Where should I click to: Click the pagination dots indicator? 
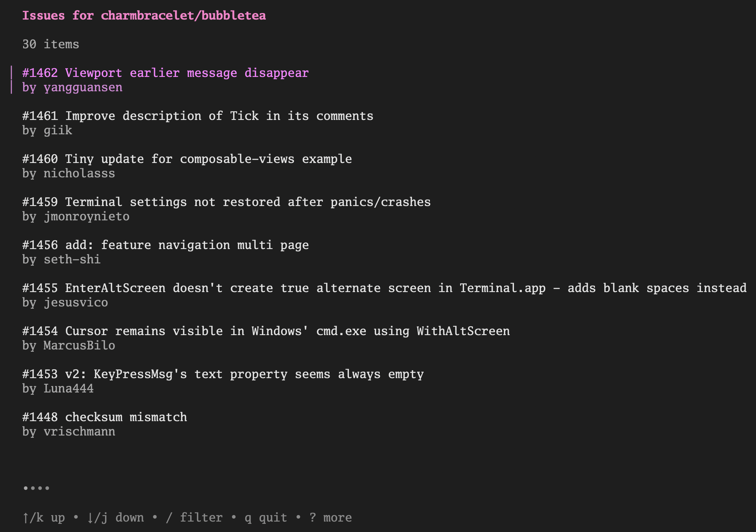pyautogui.click(x=36, y=488)
